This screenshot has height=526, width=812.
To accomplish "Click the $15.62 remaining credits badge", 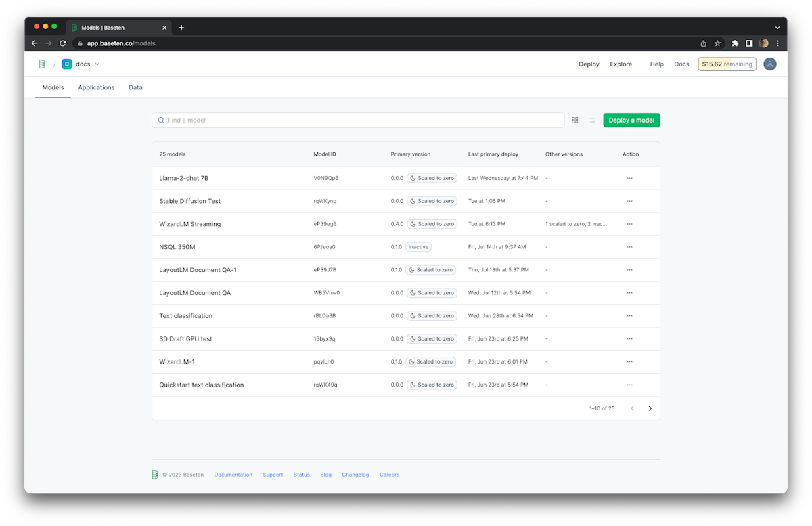I will (x=727, y=64).
